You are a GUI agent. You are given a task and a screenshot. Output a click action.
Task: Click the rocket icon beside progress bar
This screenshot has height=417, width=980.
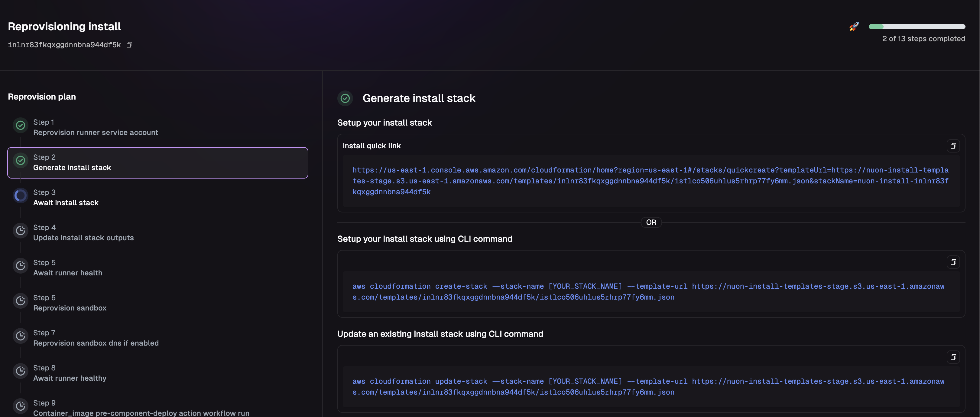(854, 27)
